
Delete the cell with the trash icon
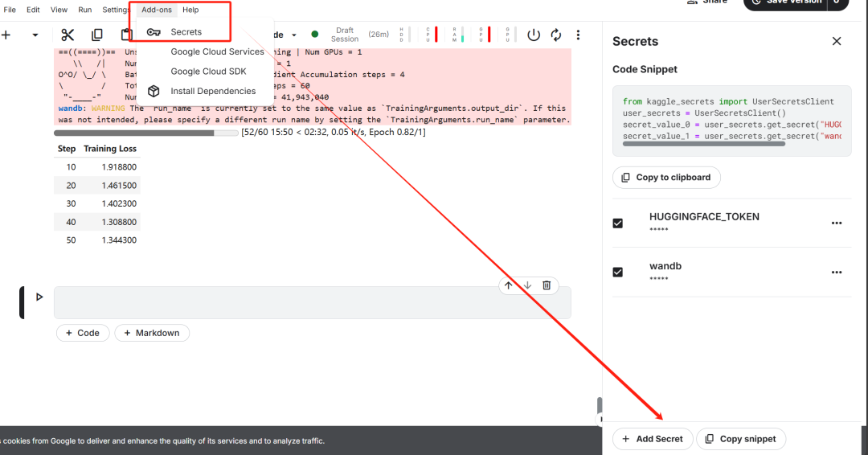[x=547, y=285]
